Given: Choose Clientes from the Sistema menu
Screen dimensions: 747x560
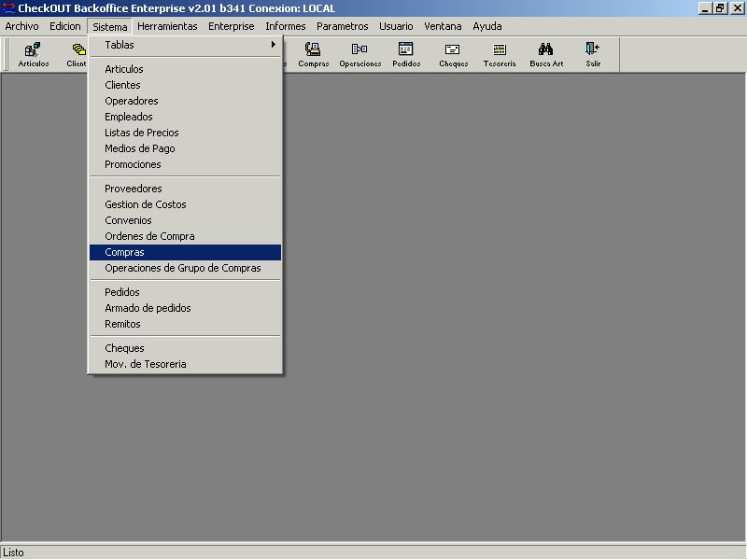Looking at the screenshot, I should pos(185,85).
